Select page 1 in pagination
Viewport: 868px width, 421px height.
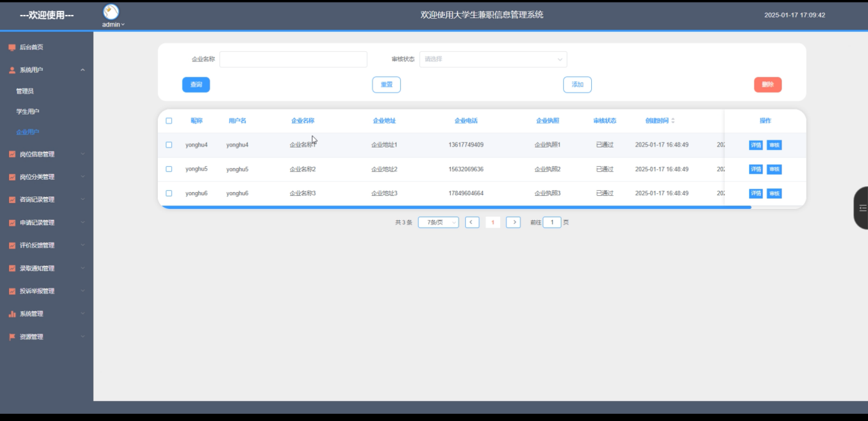click(493, 222)
